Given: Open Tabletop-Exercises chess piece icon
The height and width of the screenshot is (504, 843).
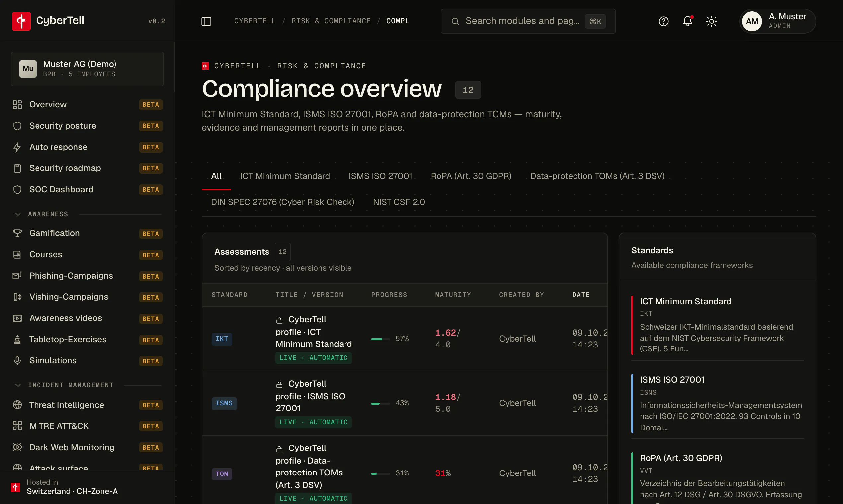Looking at the screenshot, I should (x=17, y=340).
